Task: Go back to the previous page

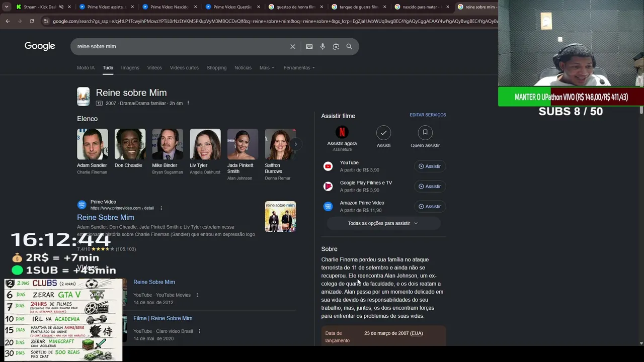Action: click(x=8, y=21)
